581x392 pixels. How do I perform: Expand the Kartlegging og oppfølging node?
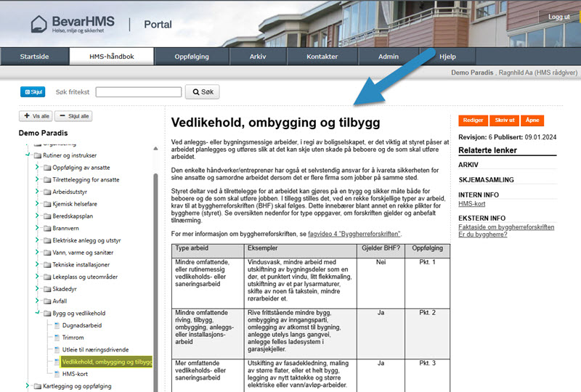pos(28,385)
